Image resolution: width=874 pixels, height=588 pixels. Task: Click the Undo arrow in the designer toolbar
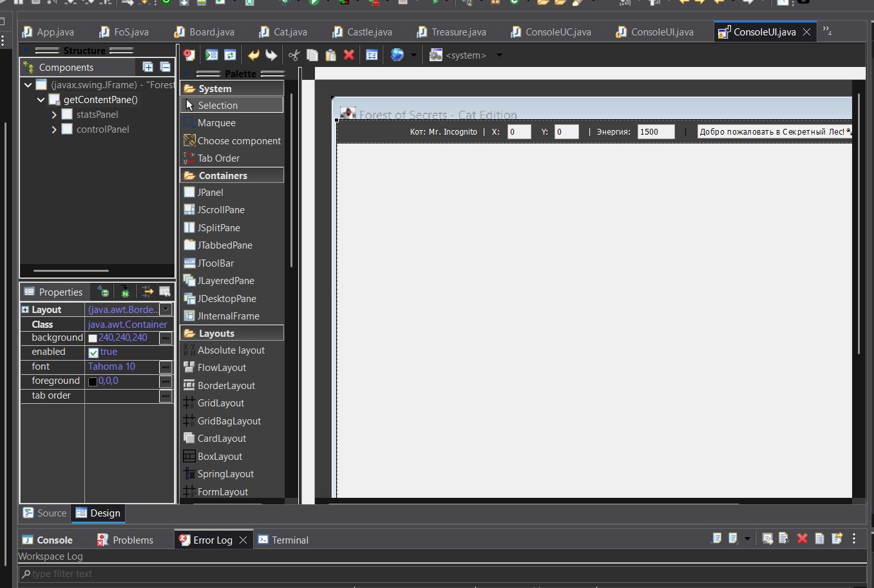(253, 55)
